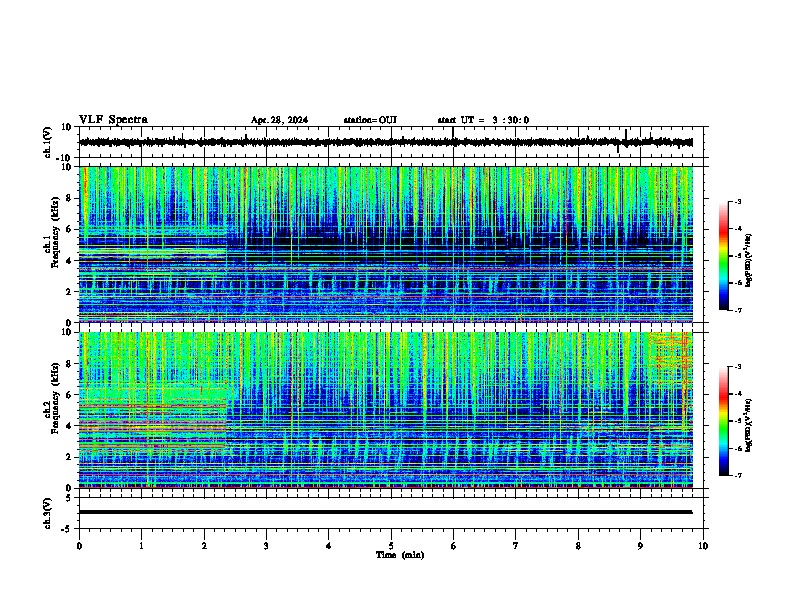Click the "10" kHz tick of ch.1 spectrogram
This screenshot has width=792, height=612.
[67, 167]
